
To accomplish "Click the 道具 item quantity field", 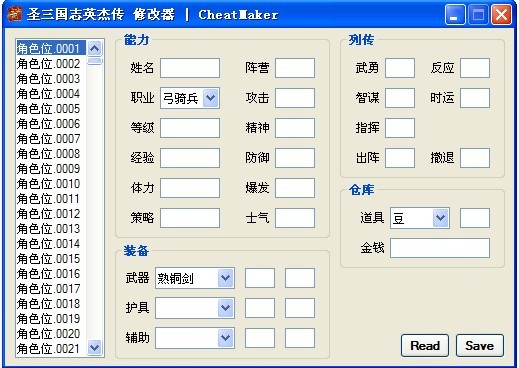I will [475, 218].
